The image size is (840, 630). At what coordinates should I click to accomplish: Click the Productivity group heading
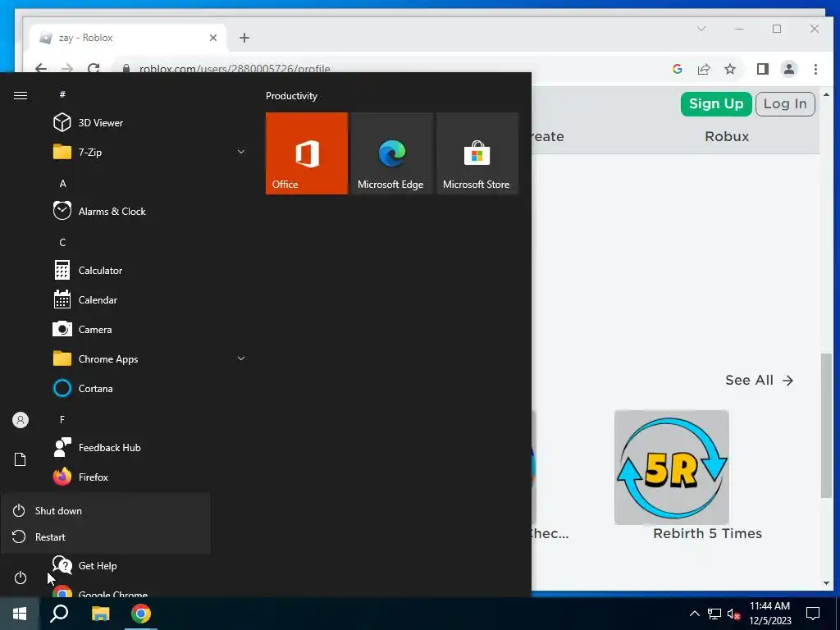click(x=291, y=96)
